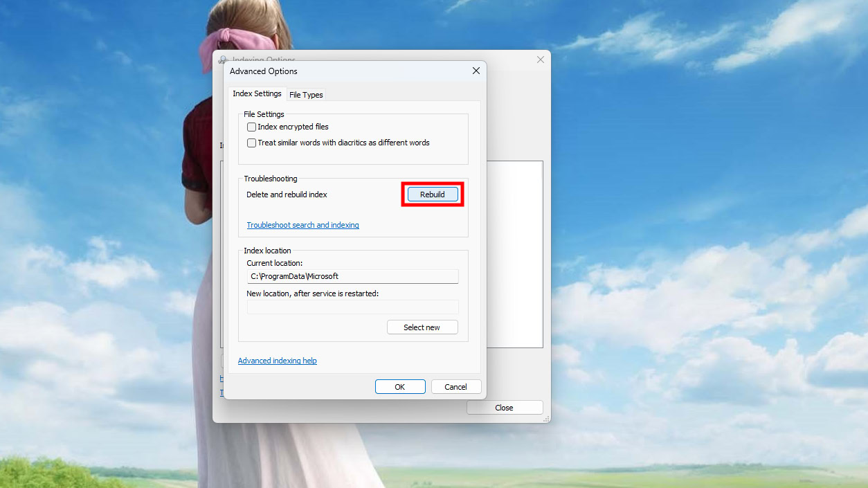Cancel the Advanced Options dialog
This screenshot has height=488, width=868.
[456, 387]
